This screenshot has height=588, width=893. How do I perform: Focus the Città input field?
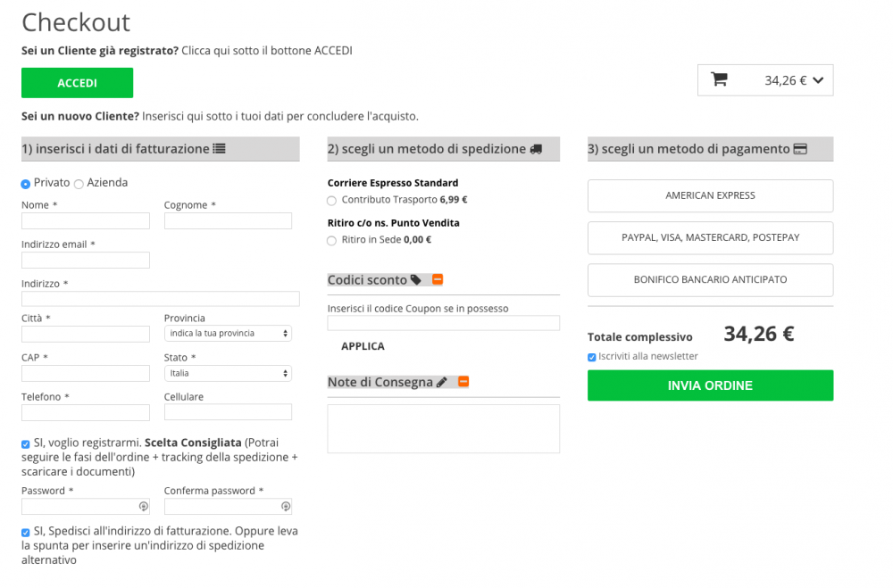click(86, 334)
